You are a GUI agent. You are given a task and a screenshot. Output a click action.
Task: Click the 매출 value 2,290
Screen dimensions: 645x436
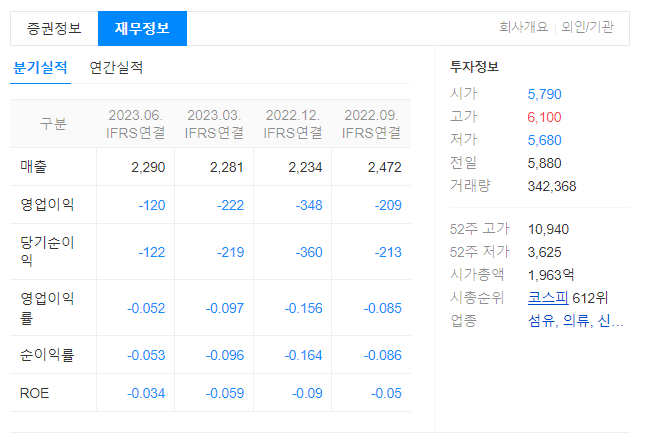[x=148, y=167]
